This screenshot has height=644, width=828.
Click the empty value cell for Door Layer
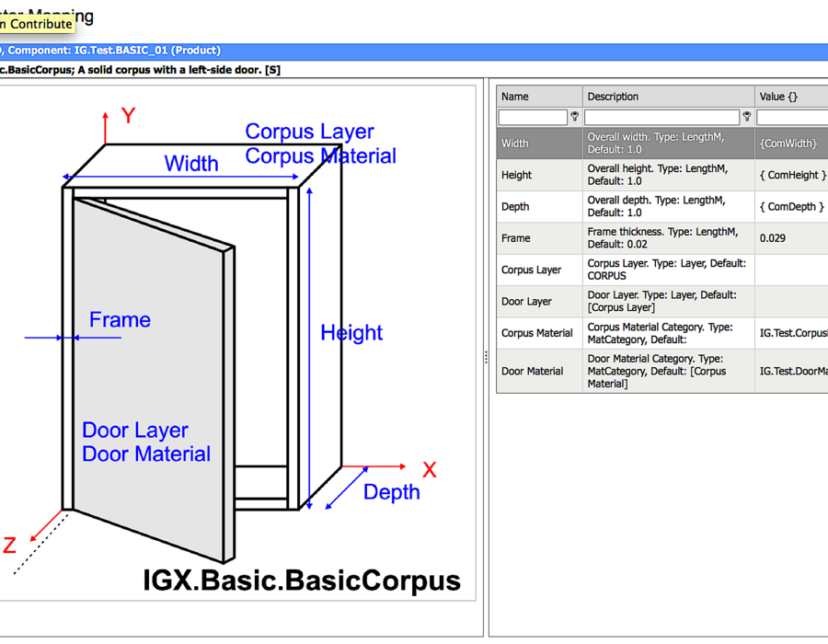(x=791, y=302)
